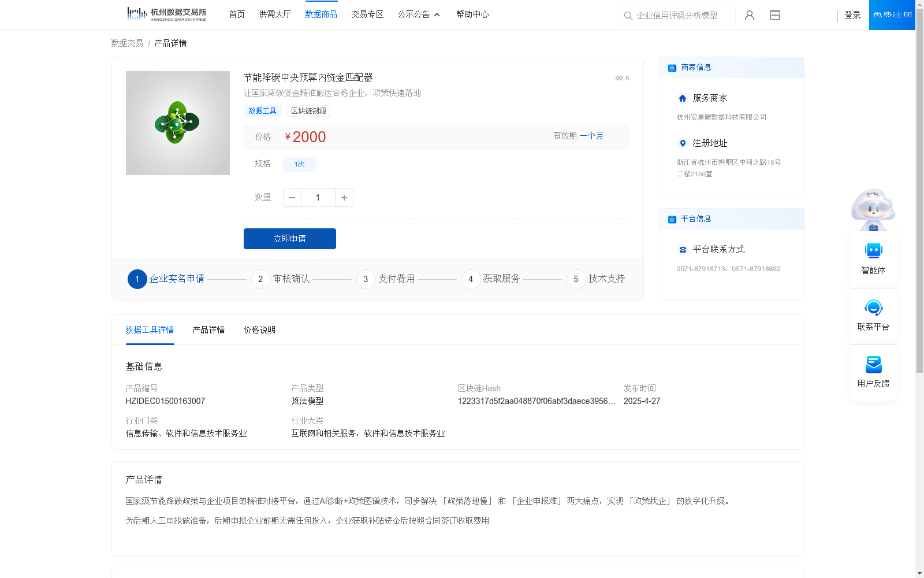Click the 平台信息 panel header icon

click(x=672, y=219)
